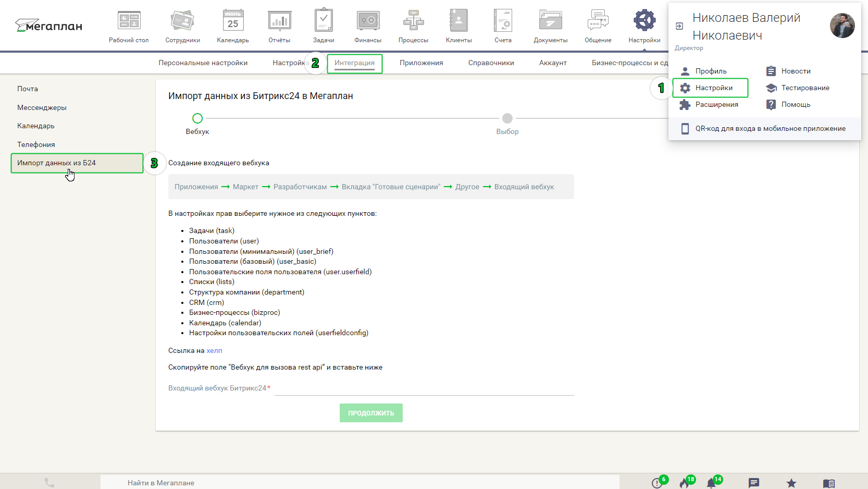Open the Сотрудники module icon
This screenshot has height=489, width=868.
pyautogui.click(x=182, y=21)
